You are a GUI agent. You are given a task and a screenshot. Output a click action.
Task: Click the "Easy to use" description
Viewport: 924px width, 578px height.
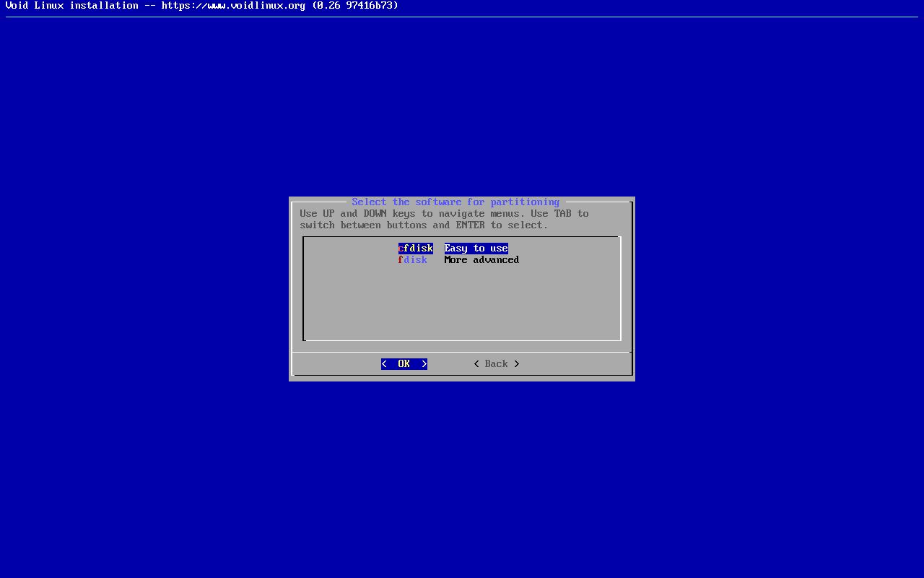pyautogui.click(x=476, y=249)
